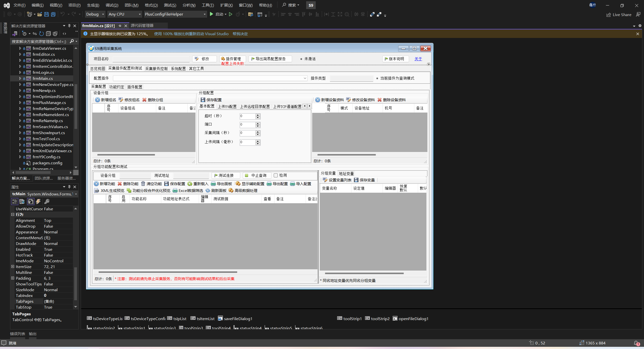Click 导入配置 import config button
The width and height of the screenshot is (644, 349).
click(301, 184)
